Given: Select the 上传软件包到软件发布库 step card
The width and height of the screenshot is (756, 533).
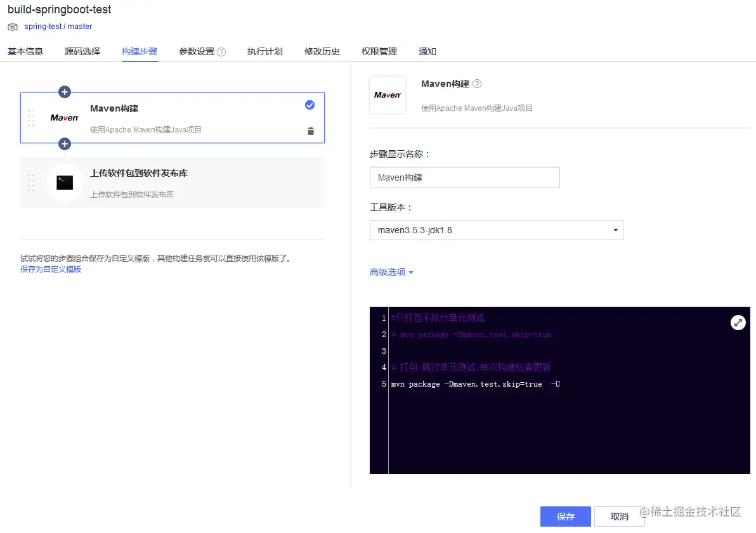Looking at the screenshot, I should tap(172, 183).
